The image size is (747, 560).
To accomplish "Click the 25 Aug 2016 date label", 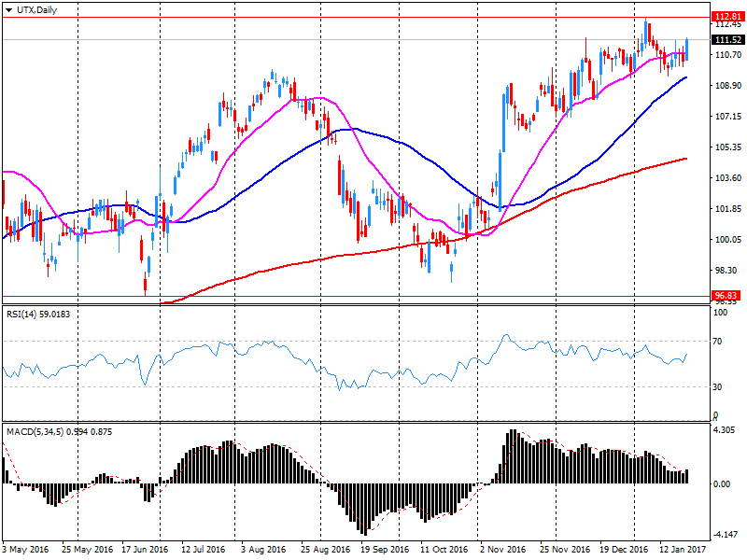I will coord(325,550).
